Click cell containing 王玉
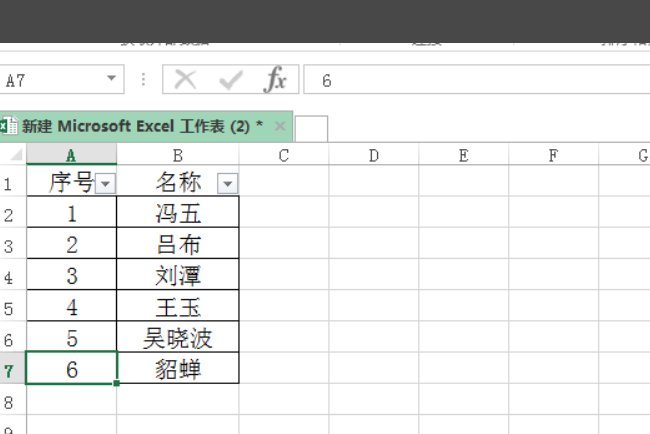The height and width of the screenshot is (434, 650). [x=178, y=305]
